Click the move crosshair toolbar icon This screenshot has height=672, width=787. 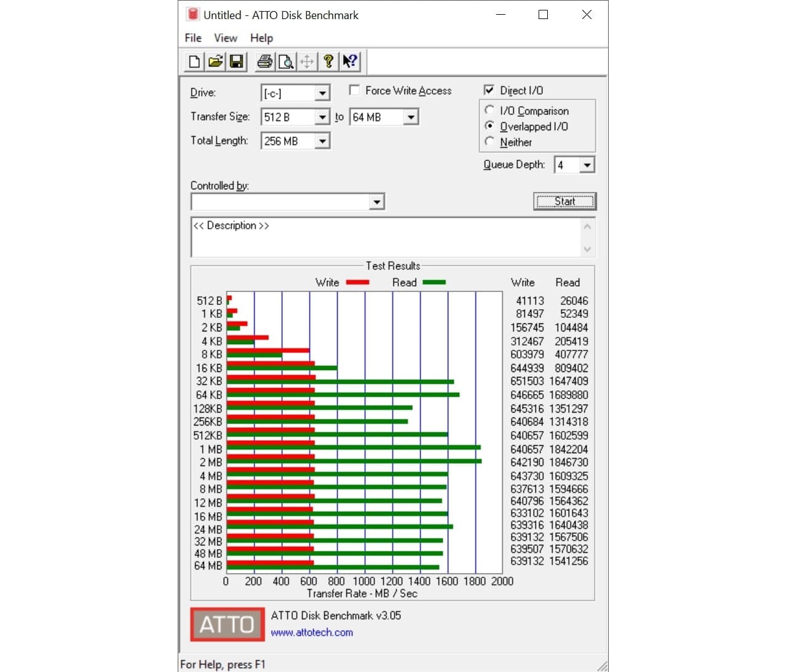[307, 61]
